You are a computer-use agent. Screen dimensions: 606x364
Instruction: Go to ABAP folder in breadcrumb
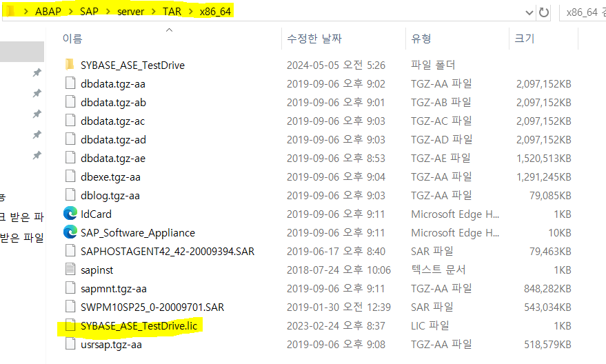pos(48,12)
